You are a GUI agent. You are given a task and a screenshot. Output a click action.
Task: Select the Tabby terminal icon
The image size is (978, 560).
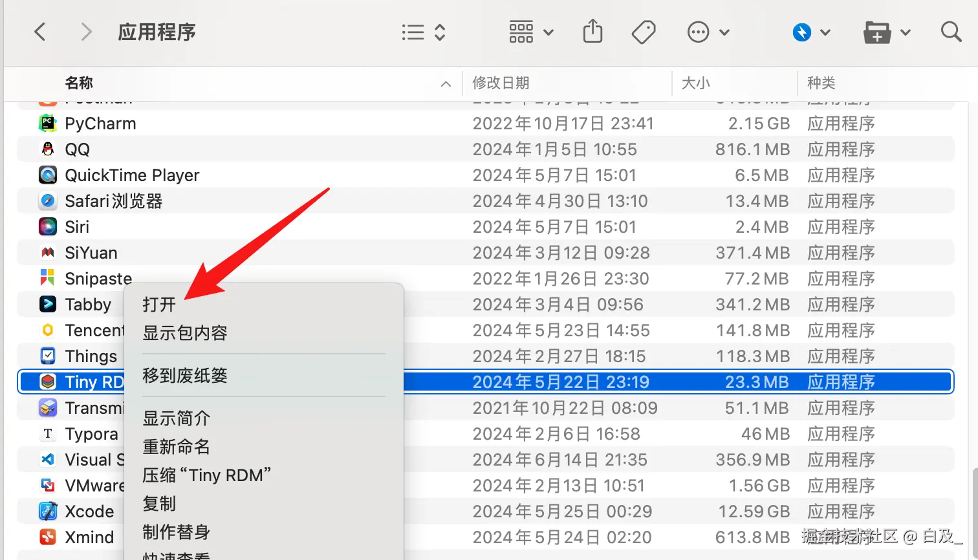(48, 304)
